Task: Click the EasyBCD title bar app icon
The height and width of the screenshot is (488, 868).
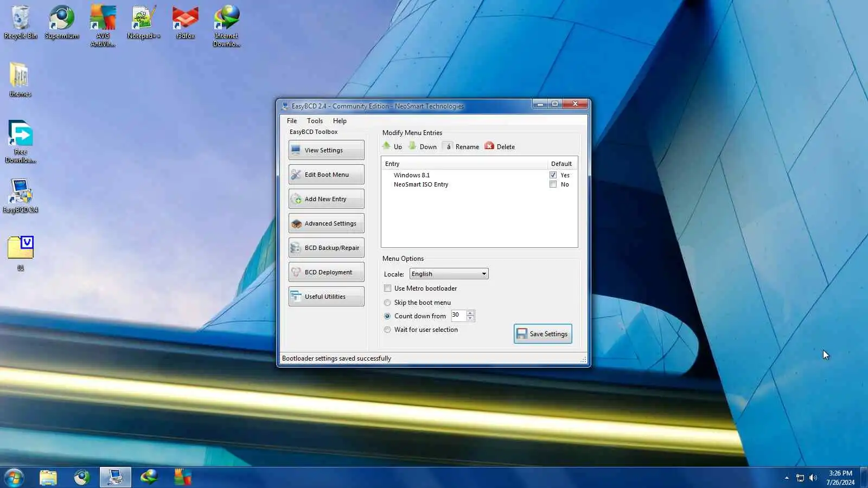Action: [285, 106]
